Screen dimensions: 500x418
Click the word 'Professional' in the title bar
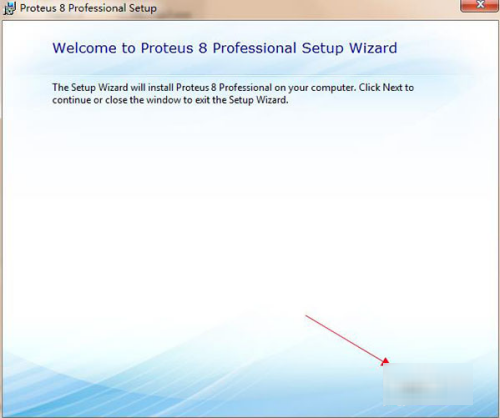tap(97, 8)
